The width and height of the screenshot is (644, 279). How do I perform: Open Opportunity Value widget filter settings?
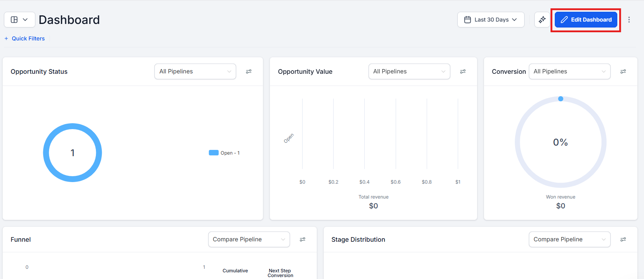(463, 71)
